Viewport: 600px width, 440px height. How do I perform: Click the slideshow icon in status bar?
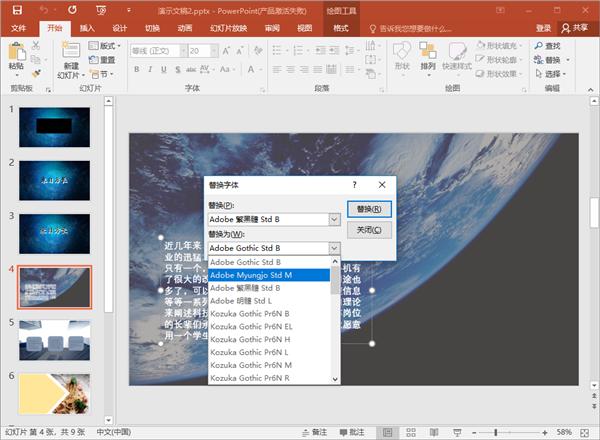457,432
